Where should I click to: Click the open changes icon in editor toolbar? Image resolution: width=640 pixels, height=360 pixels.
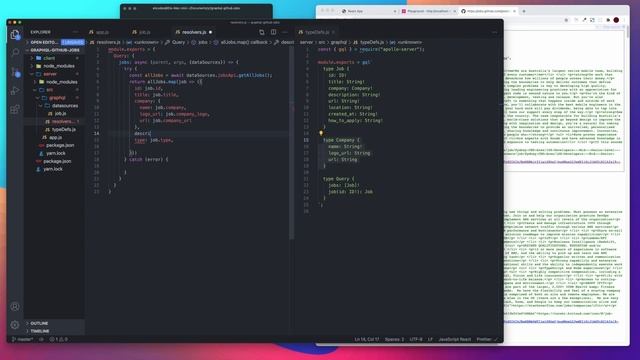(x=262, y=32)
